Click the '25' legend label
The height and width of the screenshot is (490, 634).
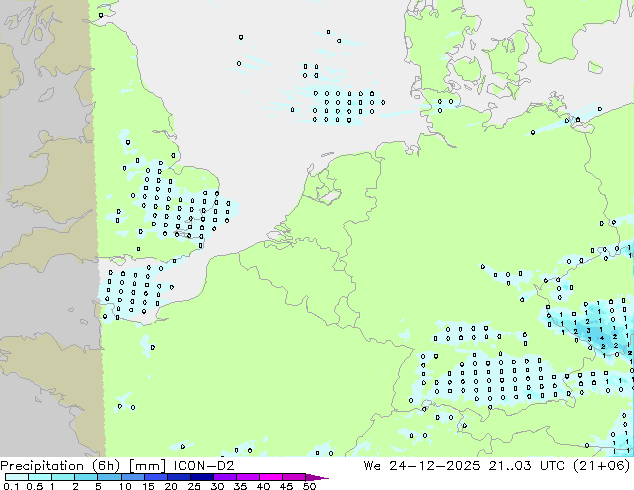194,486
